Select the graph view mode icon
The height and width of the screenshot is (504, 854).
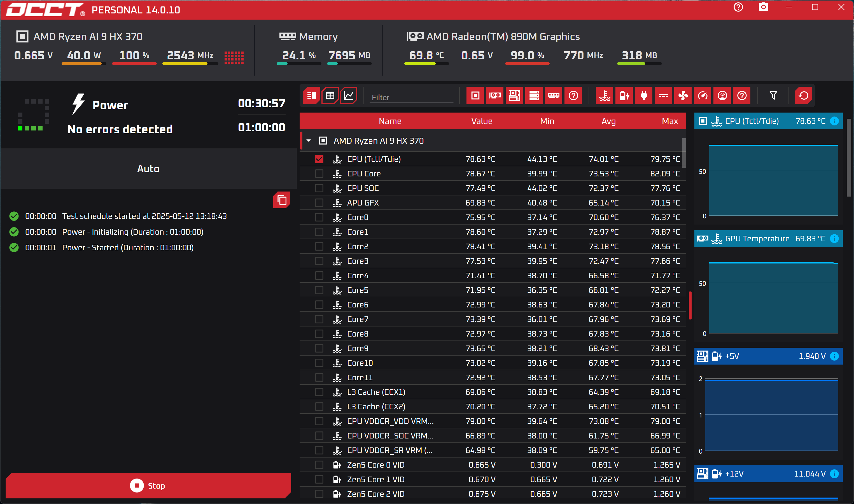[349, 95]
